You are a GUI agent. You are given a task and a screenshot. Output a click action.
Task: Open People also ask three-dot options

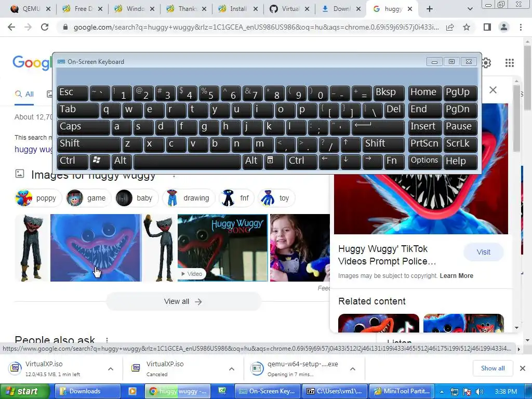tap(107, 340)
